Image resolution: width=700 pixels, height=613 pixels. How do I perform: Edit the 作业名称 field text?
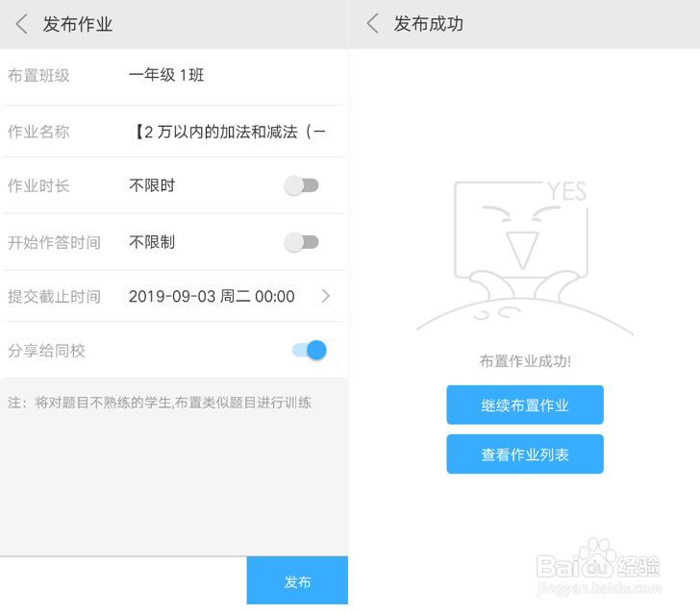pyautogui.click(x=230, y=132)
